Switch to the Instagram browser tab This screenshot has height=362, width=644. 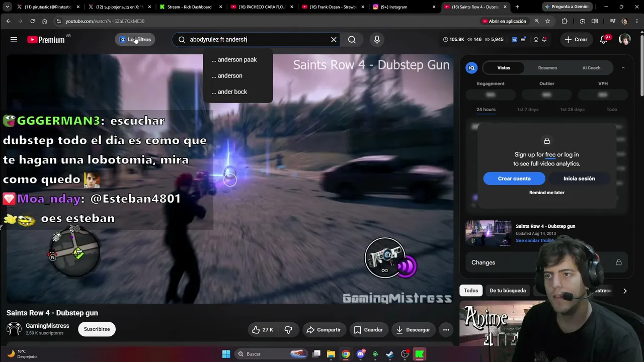(x=405, y=7)
